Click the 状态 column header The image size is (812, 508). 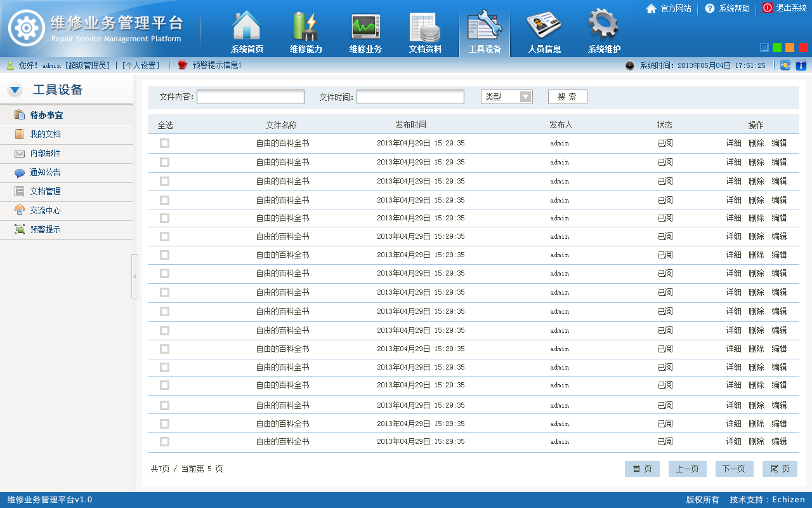(x=665, y=124)
